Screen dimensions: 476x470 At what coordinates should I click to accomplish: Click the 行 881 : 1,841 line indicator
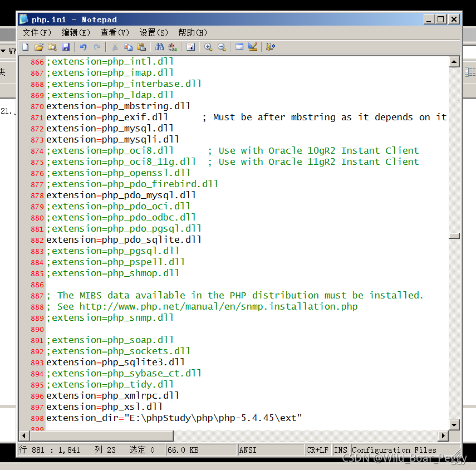(50, 450)
